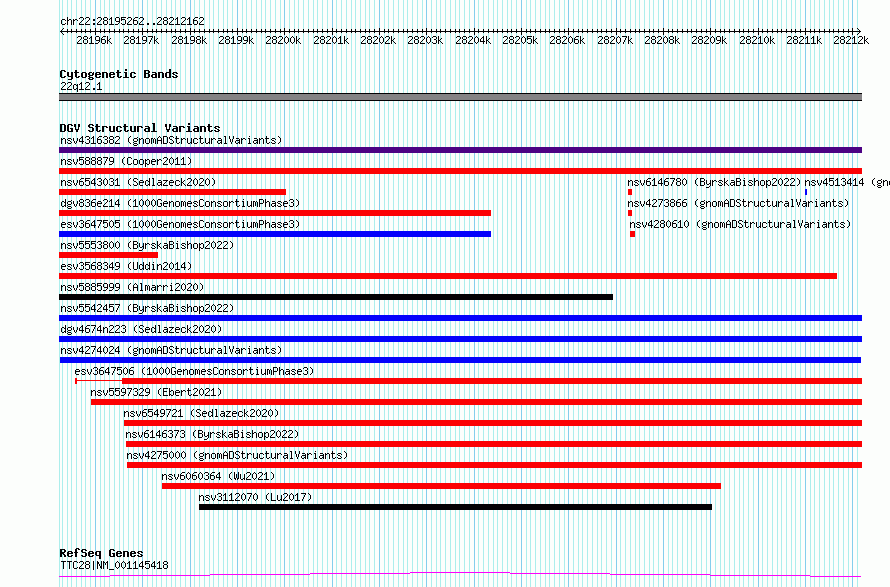Click the nsv3112070 (Lu2017) label
The height and width of the screenshot is (587, 890).
[x=255, y=497]
